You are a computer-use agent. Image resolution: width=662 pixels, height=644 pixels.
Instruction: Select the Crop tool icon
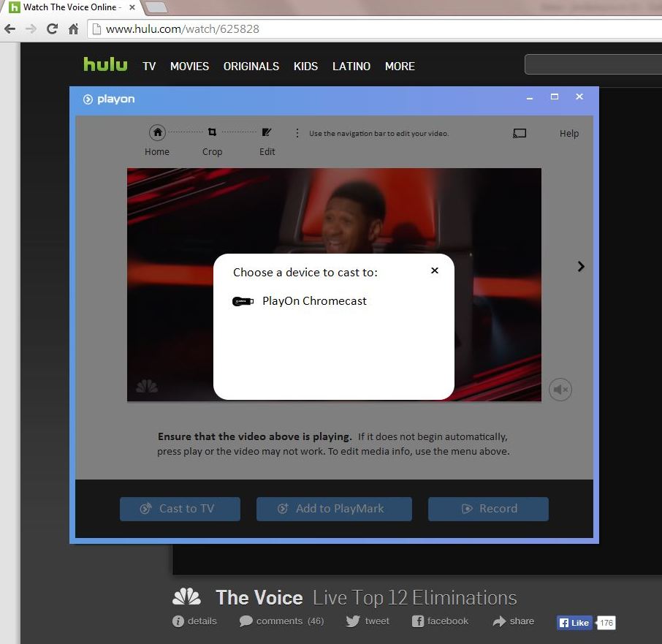212,132
